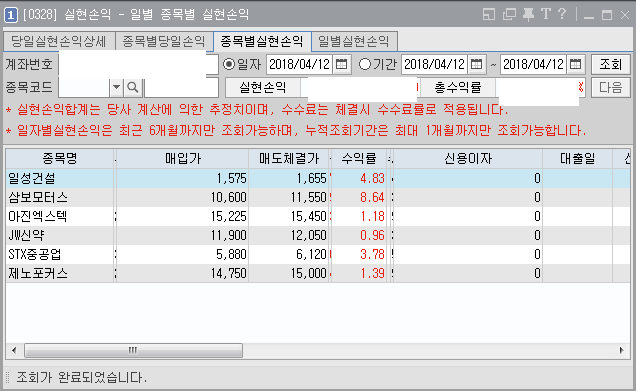The image size is (636, 391).
Task: Switch to the 종목별실현손익 tab
Action: pos(262,41)
